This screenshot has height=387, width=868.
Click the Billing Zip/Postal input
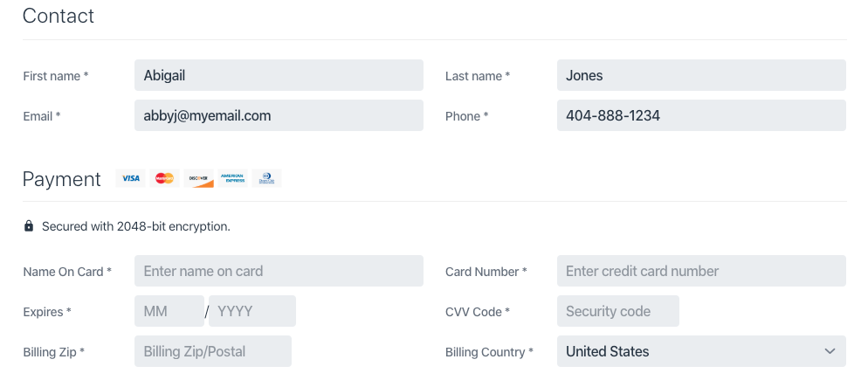click(212, 351)
